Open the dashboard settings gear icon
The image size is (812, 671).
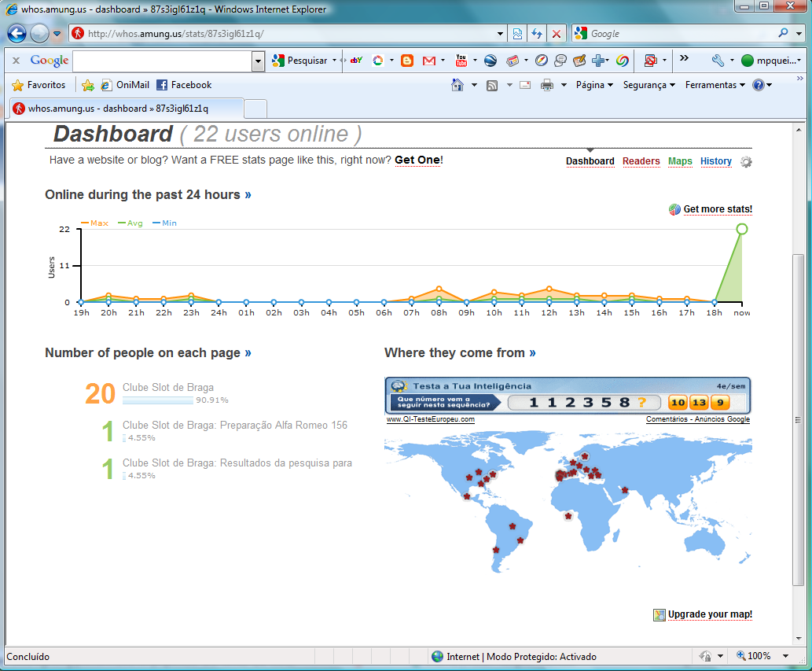(745, 161)
